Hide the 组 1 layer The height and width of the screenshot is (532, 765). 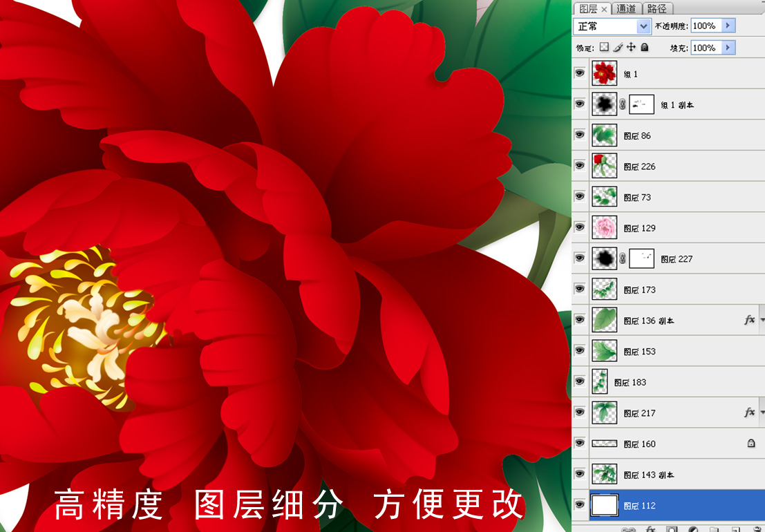(x=580, y=73)
